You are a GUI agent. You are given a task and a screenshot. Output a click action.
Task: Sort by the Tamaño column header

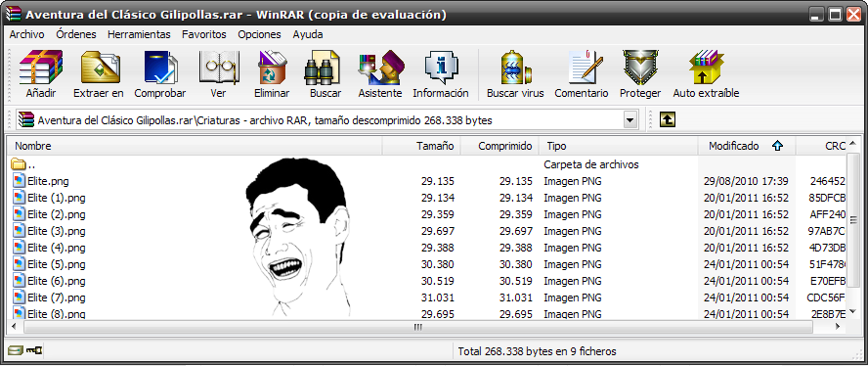click(421, 147)
